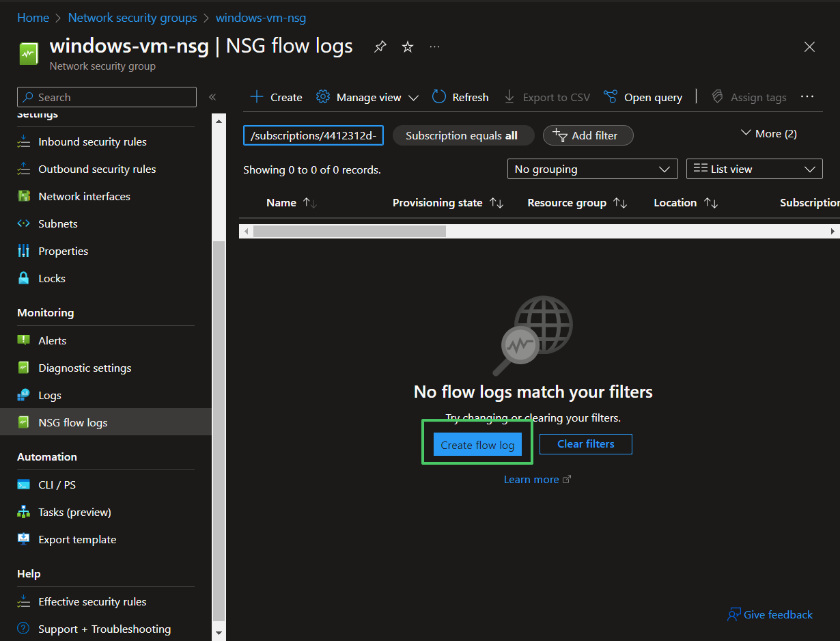This screenshot has width=840, height=641.
Task: Click the Locks padlock icon
Action: coord(24,278)
